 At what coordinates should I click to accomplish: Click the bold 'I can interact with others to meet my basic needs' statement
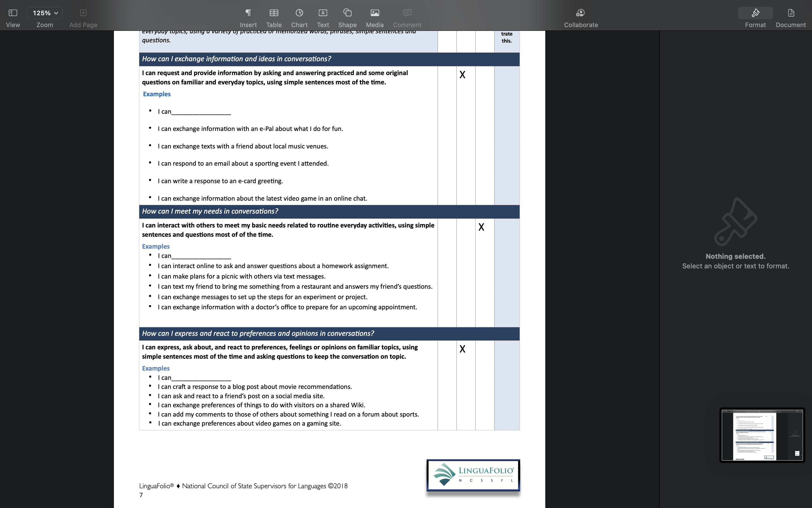[288, 230]
